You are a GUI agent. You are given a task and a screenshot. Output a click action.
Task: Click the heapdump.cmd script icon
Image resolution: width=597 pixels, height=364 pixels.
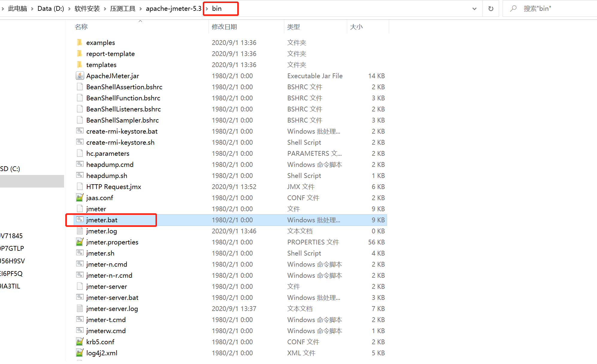(x=80, y=164)
